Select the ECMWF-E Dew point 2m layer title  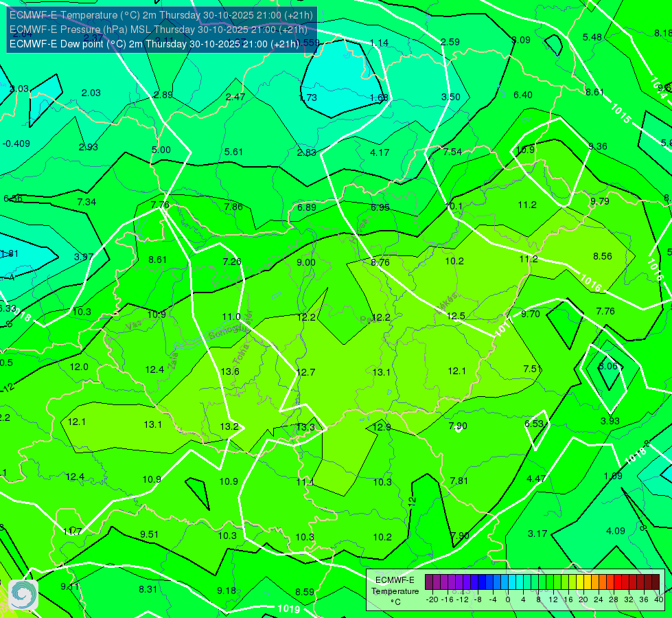[154, 44]
